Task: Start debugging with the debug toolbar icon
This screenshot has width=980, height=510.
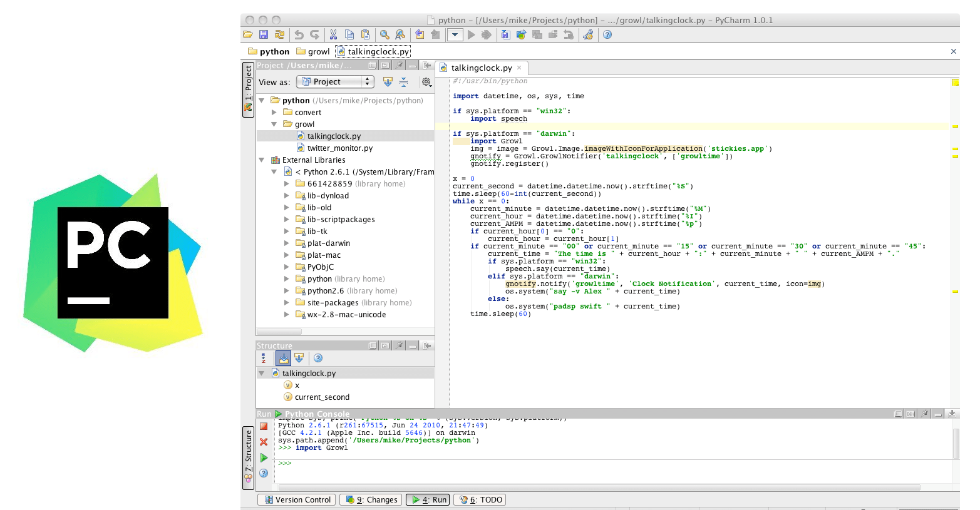Action: click(x=487, y=34)
